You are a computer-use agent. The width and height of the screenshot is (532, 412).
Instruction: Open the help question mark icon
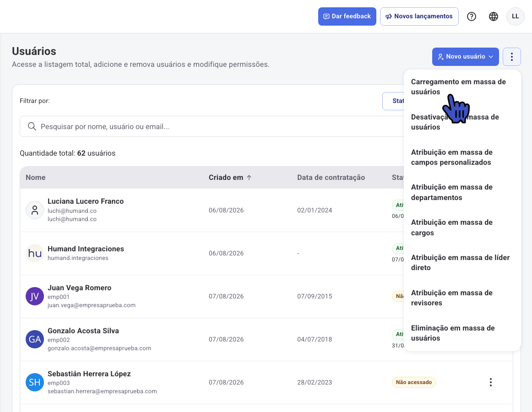coord(471,16)
